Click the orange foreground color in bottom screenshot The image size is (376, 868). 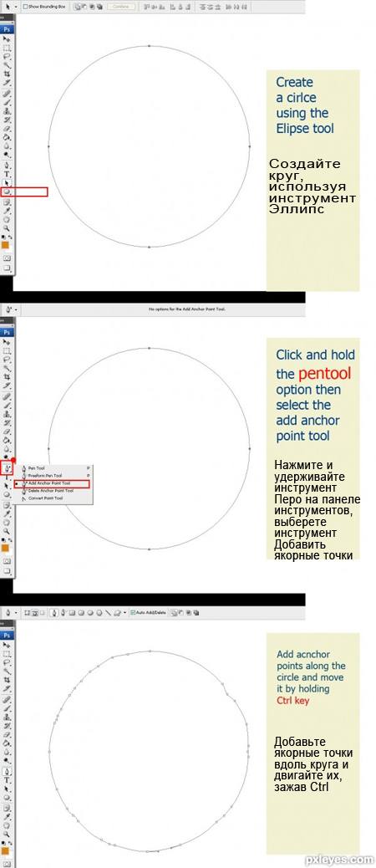click(x=5, y=850)
